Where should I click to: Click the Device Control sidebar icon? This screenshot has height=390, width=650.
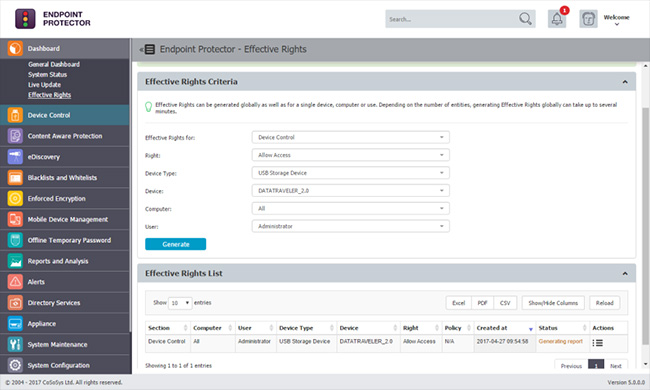[15, 115]
